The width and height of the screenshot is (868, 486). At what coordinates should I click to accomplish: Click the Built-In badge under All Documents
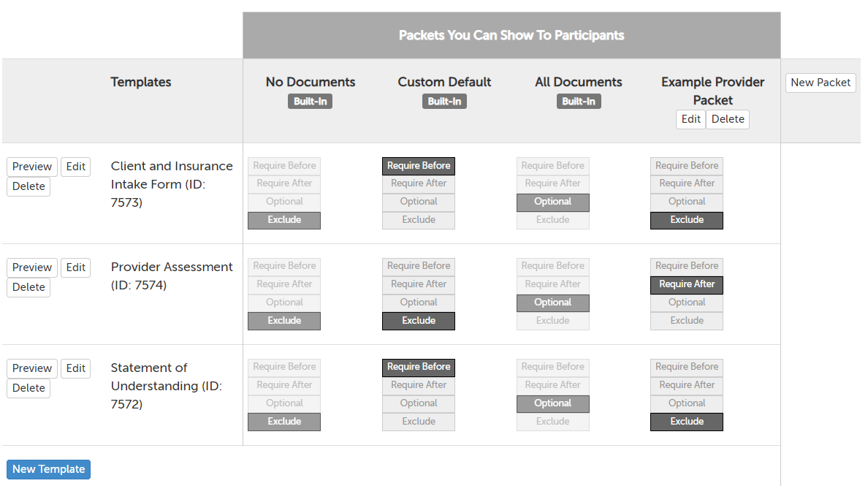pos(579,101)
